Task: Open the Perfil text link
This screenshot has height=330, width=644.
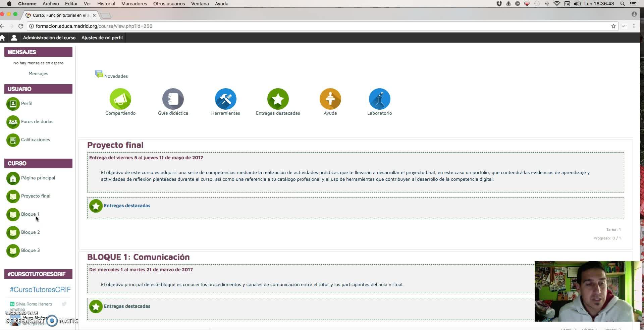Action: [27, 103]
